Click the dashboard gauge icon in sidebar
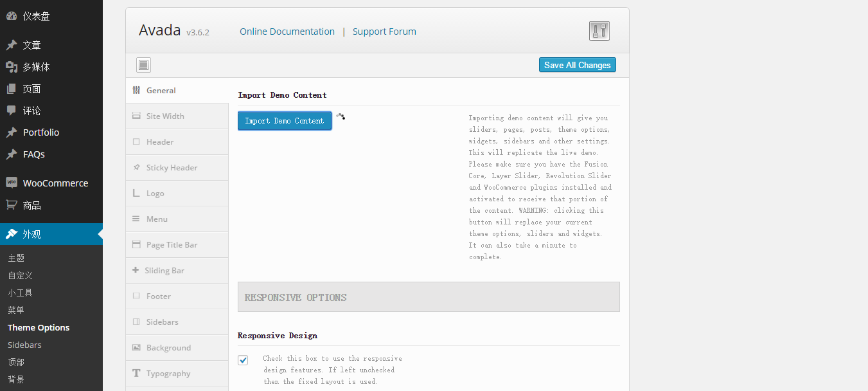This screenshot has height=391, width=868. [12, 16]
